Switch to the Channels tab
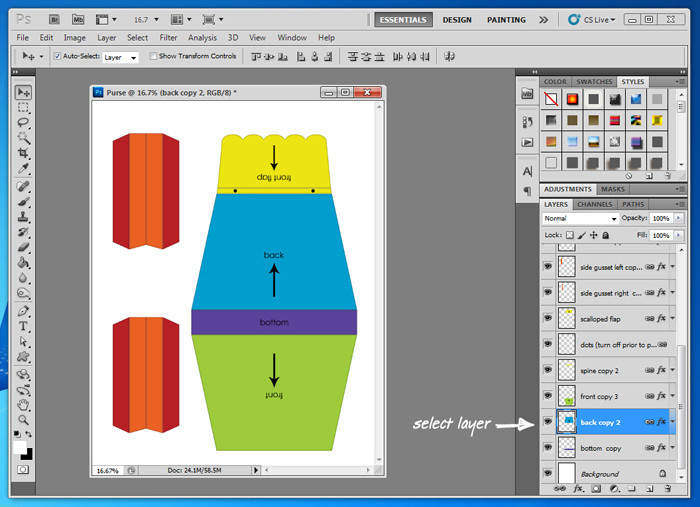700x507 pixels. click(595, 204)
